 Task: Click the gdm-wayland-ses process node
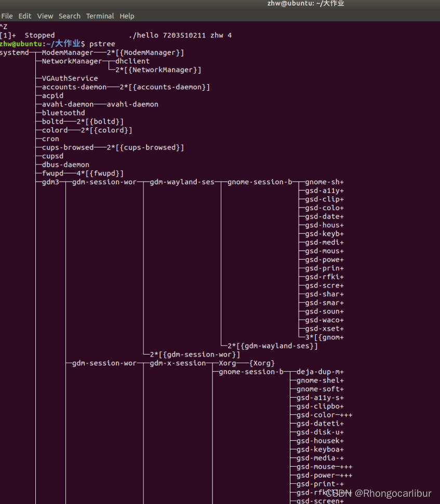point(182,182)
